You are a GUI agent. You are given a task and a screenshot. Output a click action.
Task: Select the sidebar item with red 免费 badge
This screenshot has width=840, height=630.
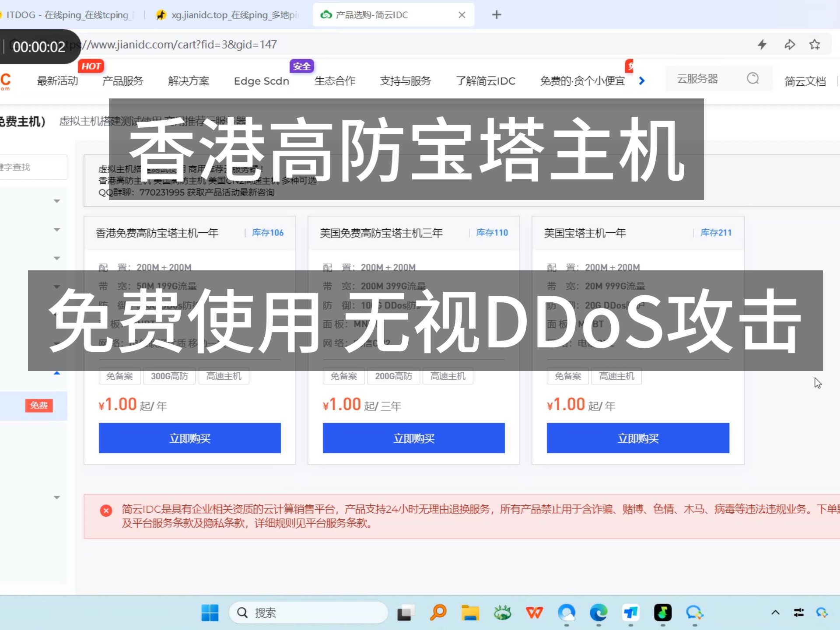34,406
